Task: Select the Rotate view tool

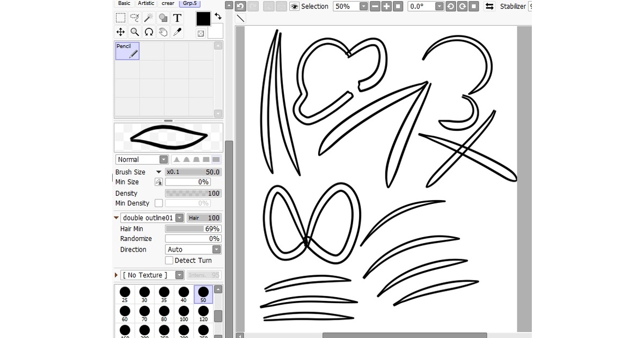Action: (149, 32)
